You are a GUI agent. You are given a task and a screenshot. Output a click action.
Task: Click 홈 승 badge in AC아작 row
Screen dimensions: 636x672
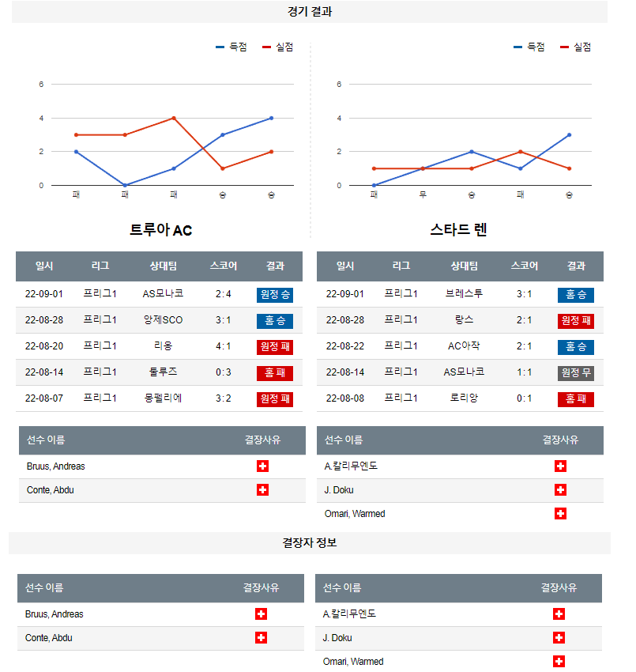tap(576, 347)
